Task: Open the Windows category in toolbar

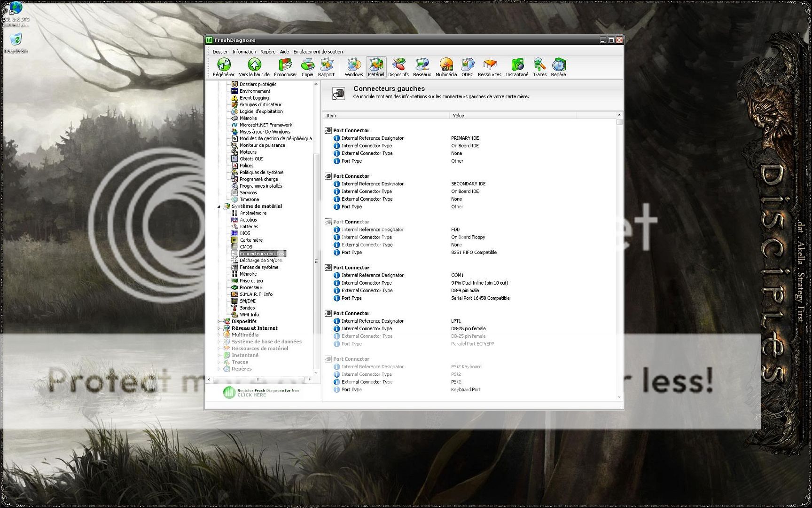Action: click(x=353, y=67)
